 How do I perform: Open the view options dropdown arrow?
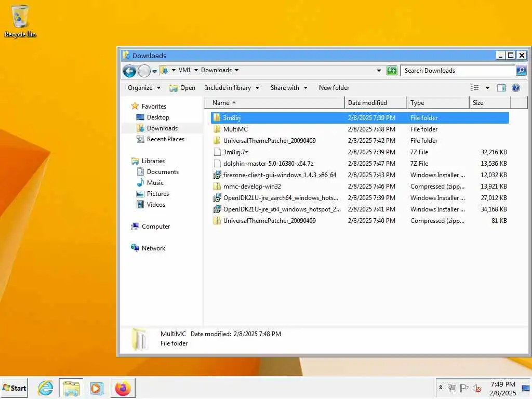(487, 88)
